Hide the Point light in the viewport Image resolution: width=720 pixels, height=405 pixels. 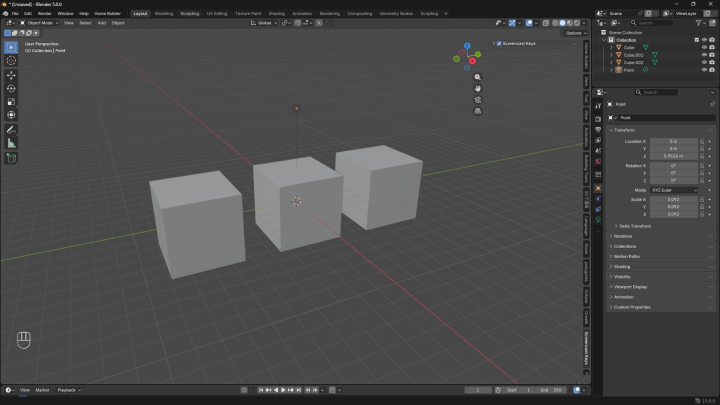(x=704, y=70)
